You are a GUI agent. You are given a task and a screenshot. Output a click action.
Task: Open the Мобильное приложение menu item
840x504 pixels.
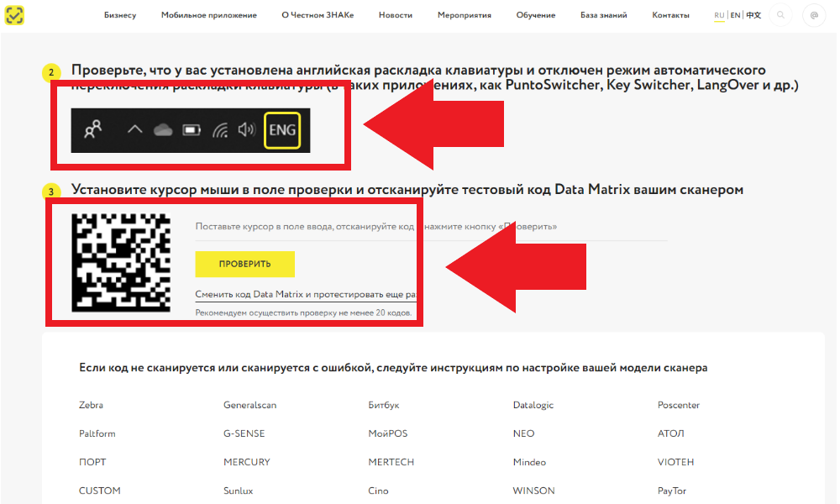209,15
